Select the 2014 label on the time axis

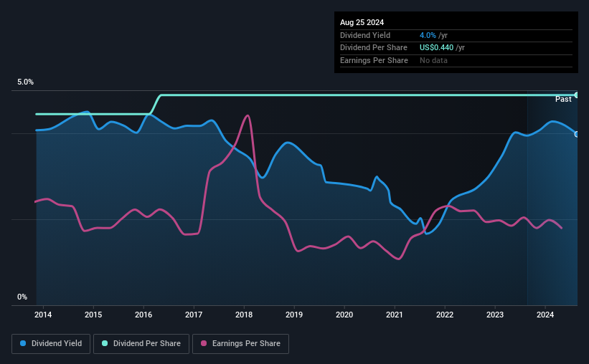click(x=43, y=315)
